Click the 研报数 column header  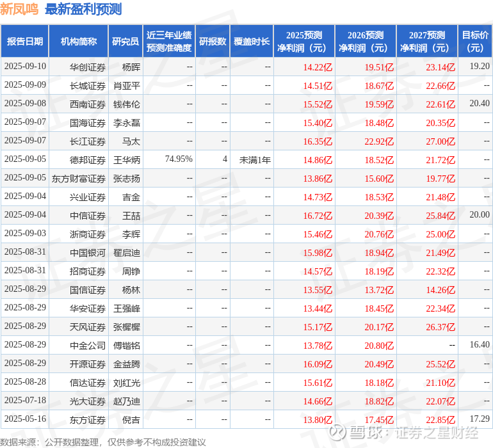(x=213, y=42)
